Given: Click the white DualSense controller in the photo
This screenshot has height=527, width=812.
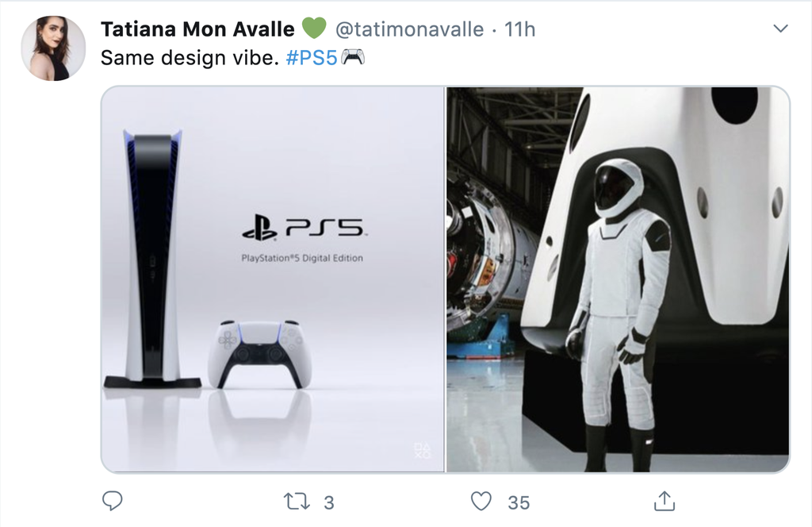Looking at the screenshot, I should coord(259,352).
